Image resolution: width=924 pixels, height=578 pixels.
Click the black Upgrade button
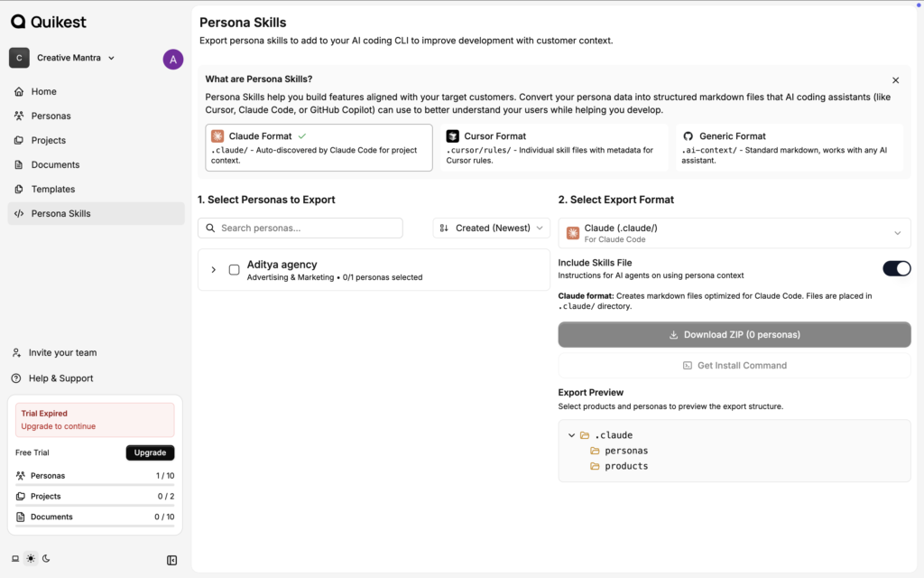tap(150, 452)
